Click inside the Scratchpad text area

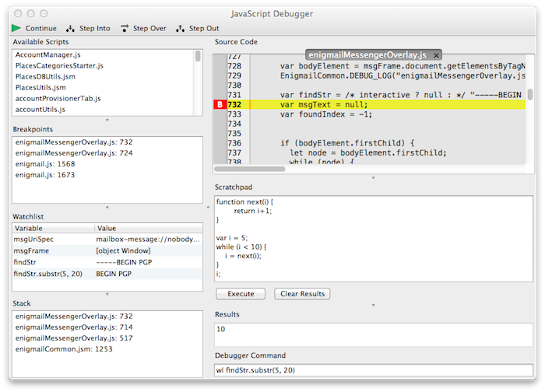point(374,239)
